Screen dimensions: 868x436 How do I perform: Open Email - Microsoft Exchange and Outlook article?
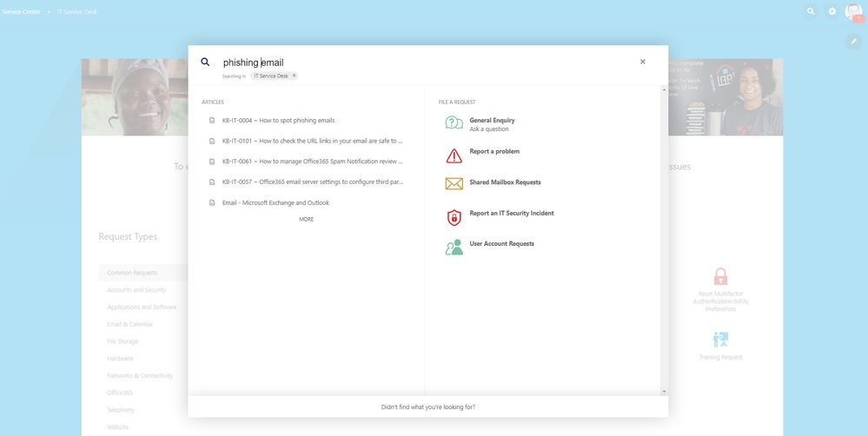pyautogui.click(x=275, y=202)
